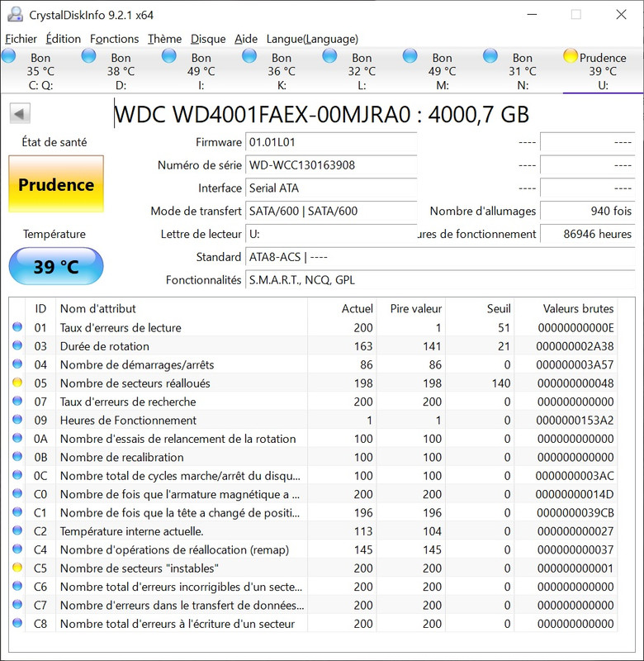644x661 pixels.
Task: Select row Nombre de fois que la tête a changé
Action: tap(313, 512)
